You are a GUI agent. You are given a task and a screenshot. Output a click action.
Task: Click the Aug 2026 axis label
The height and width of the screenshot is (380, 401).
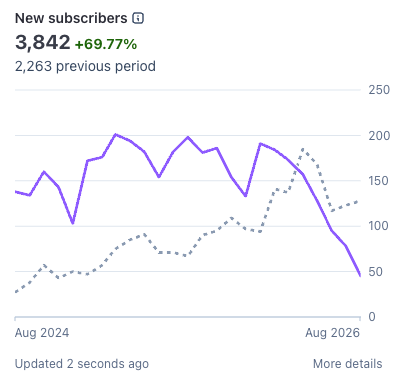point(333,333)
